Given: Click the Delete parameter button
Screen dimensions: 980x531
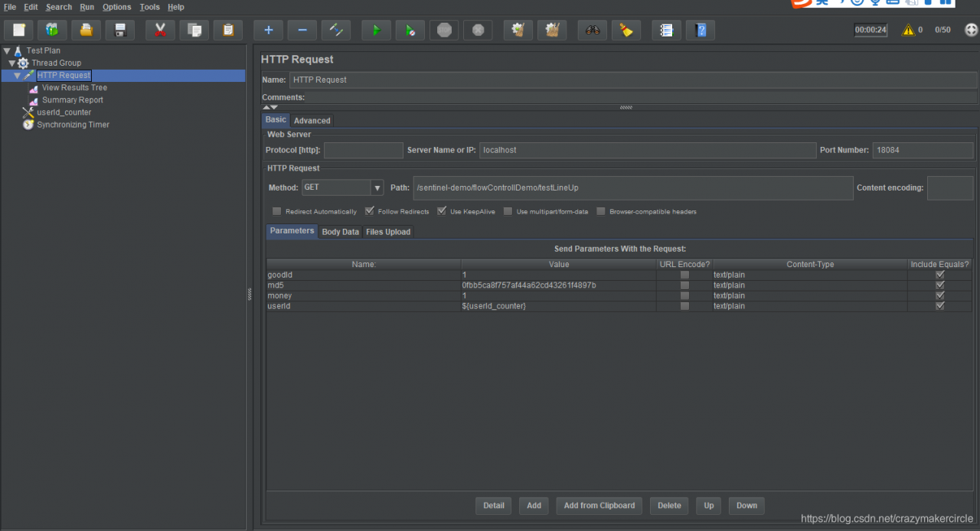Looking at the screenshot, I should tap(669, 505).
